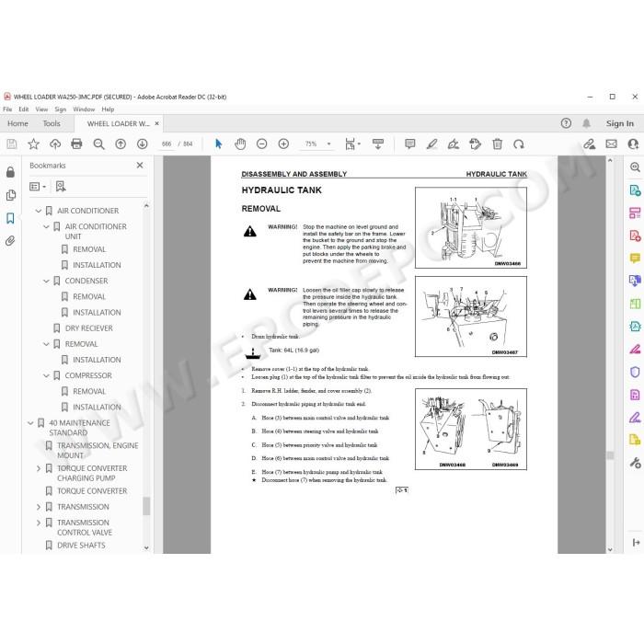The width and height of the screenshot is (644, 644).
Task: Expand the TRANSMISSION bookmark
Action: tap(39, 507)
